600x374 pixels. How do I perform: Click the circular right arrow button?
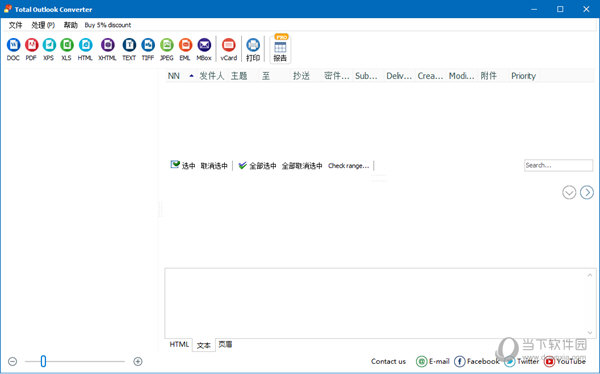pos(587,192)
